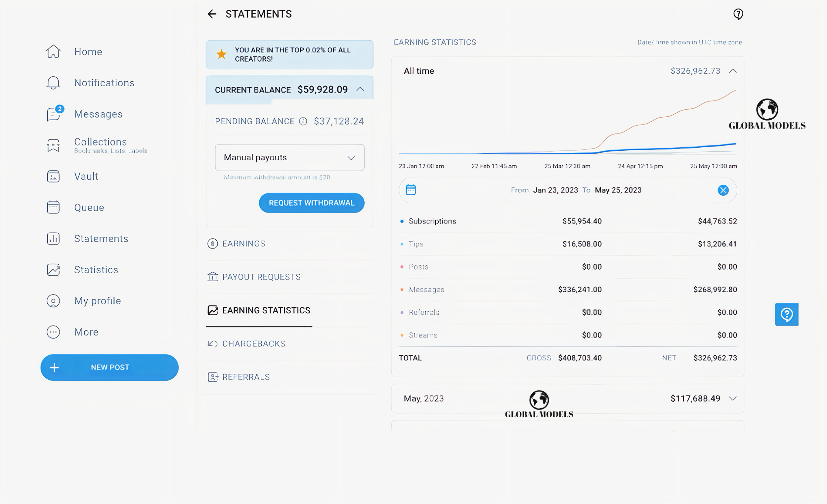827x504 pixels.
Task: Open the Chargebacks tab
Action: pos(253,344)
